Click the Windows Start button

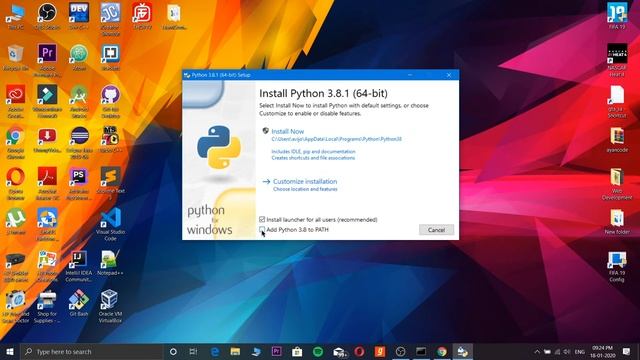(x=10, y=351)
